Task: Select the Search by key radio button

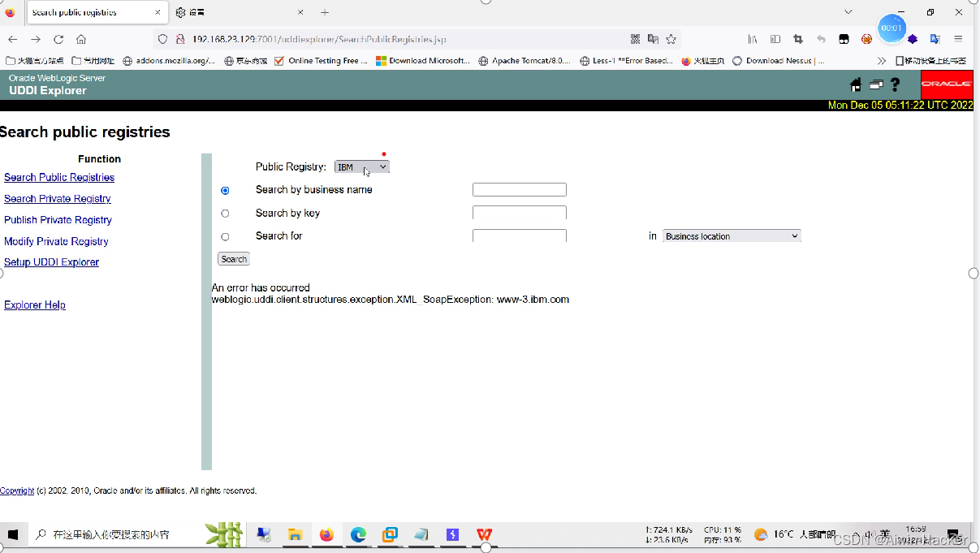Action: pos(225,214)
